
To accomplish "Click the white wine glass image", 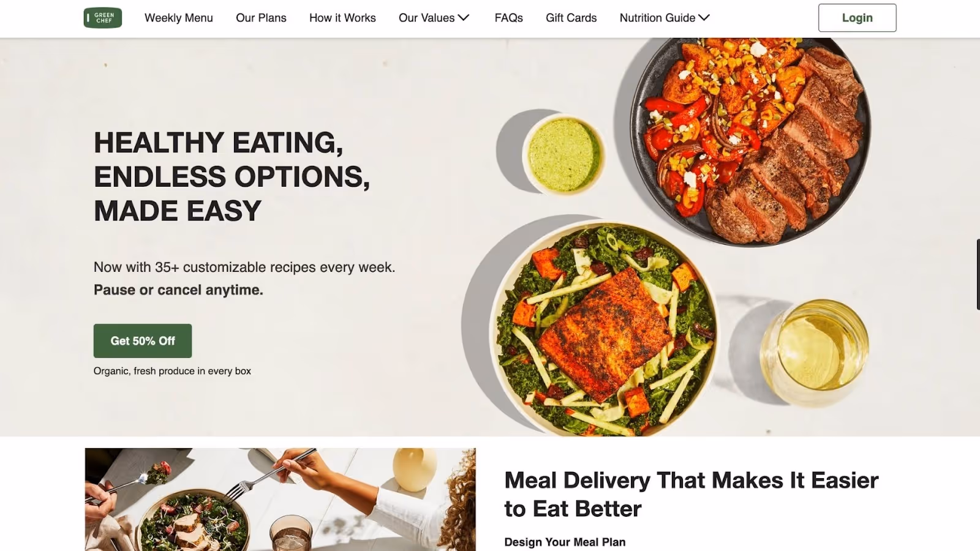I will click(x=815, y=353).
